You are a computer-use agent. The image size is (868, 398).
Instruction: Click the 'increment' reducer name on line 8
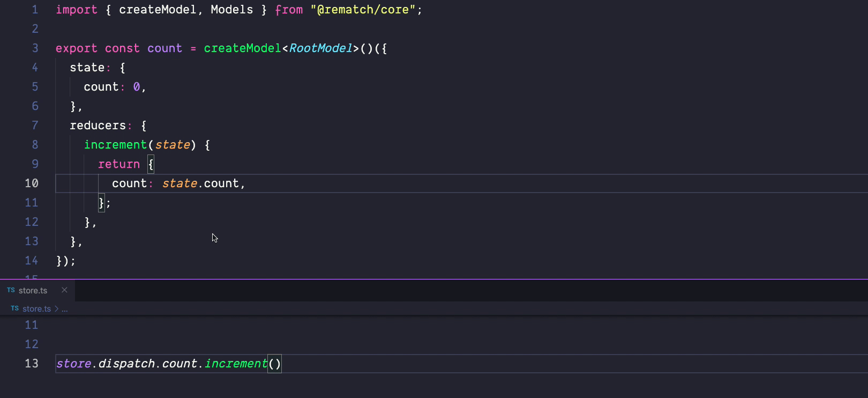[115, 145]
